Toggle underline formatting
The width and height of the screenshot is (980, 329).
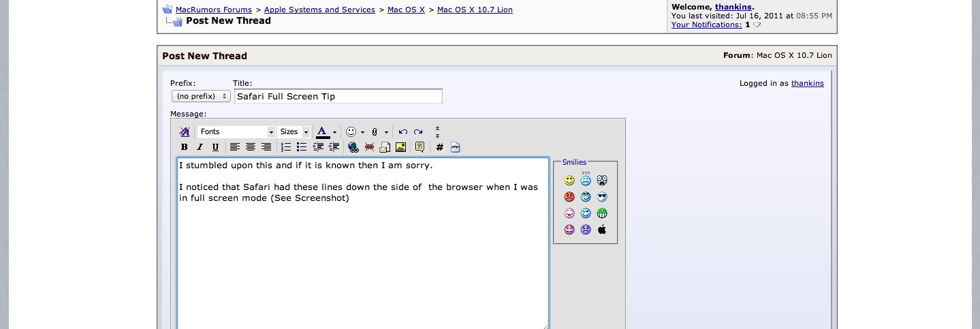215,147
